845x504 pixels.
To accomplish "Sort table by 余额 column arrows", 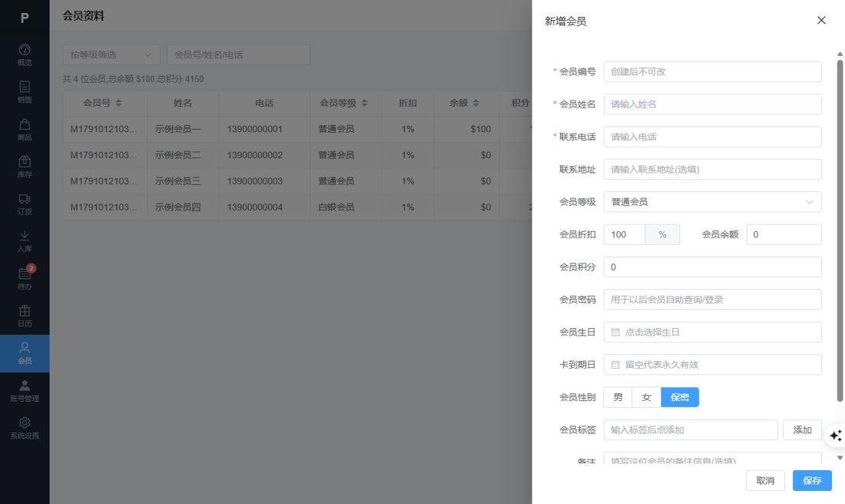I will tap(476, 103).
